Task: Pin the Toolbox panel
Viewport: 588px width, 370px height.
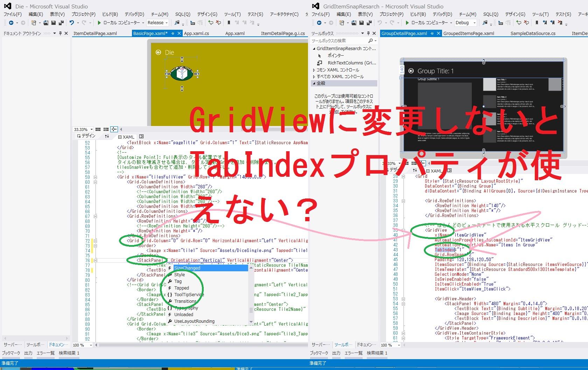Action: pos(368,33)
